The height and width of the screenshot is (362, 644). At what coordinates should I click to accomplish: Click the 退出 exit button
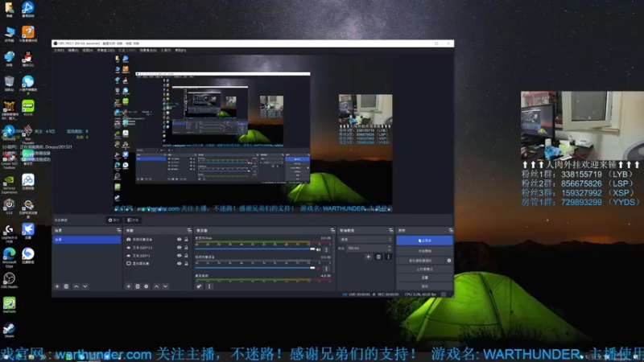[425, 286]
